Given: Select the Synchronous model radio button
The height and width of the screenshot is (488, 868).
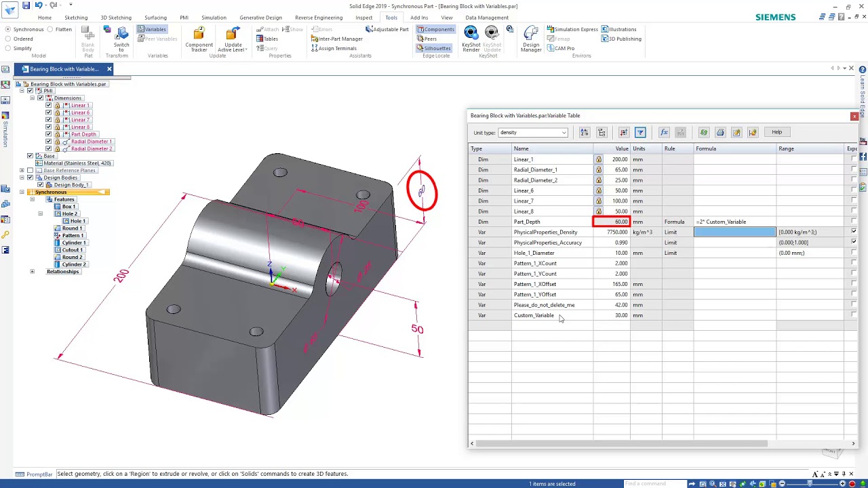Looking at the screenshot, I should pos(8,29).
